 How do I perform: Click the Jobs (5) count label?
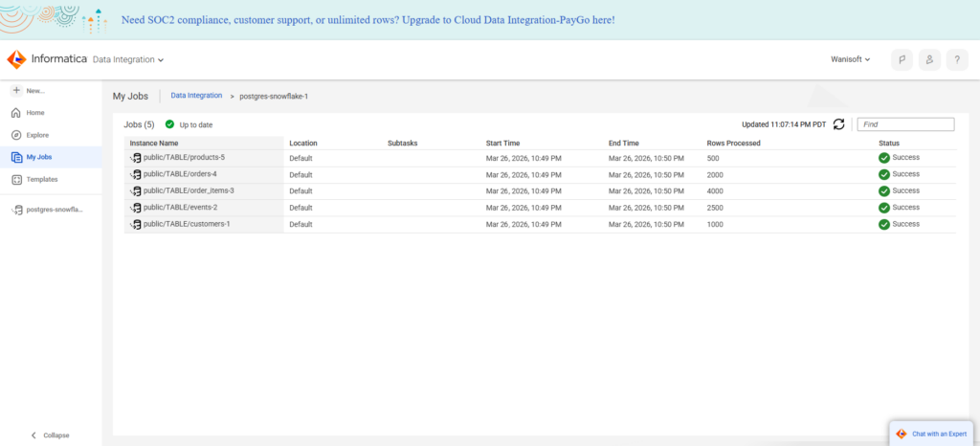coord(140,124)
